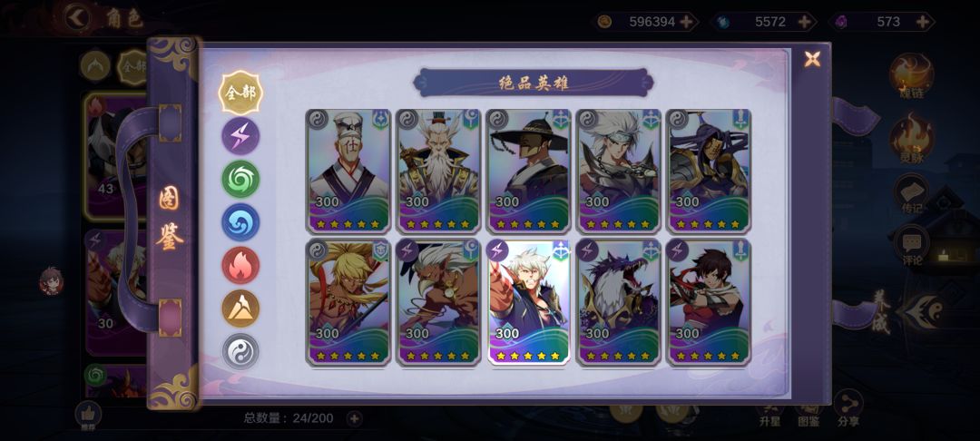Choose the mountain earth element filter
The width and height of the screenshot is (980, 441).
[x=240, y=308]
